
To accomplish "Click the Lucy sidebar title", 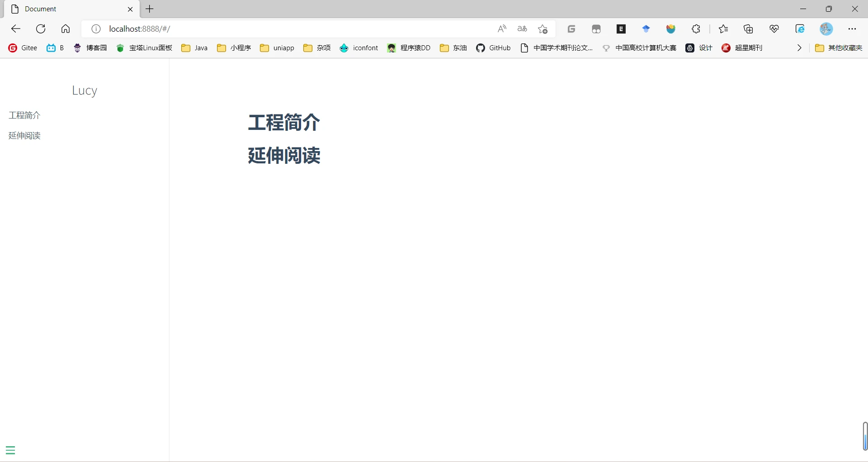I will point(85,90).
